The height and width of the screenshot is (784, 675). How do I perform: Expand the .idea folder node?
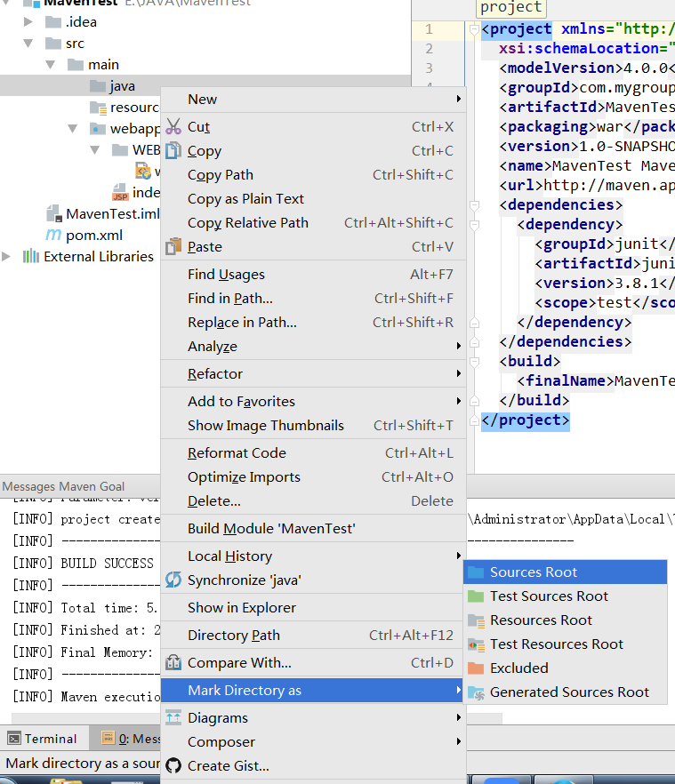pos(28,22)
